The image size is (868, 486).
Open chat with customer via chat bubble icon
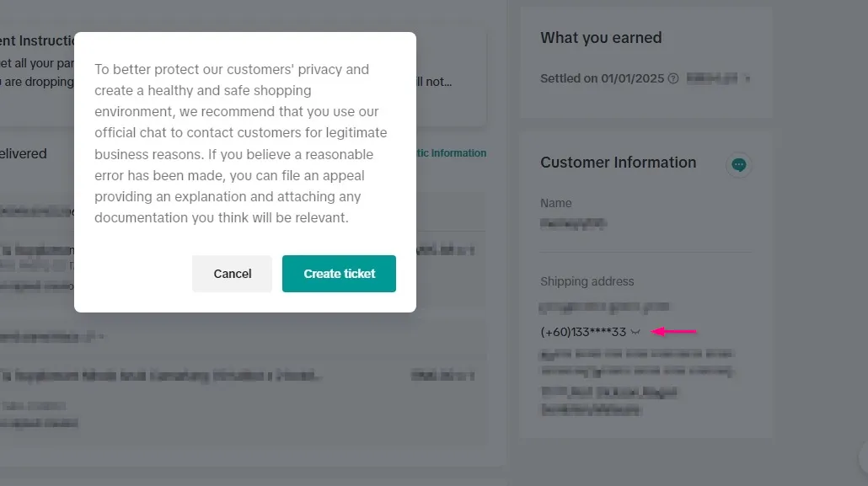(x=739, y=165)
